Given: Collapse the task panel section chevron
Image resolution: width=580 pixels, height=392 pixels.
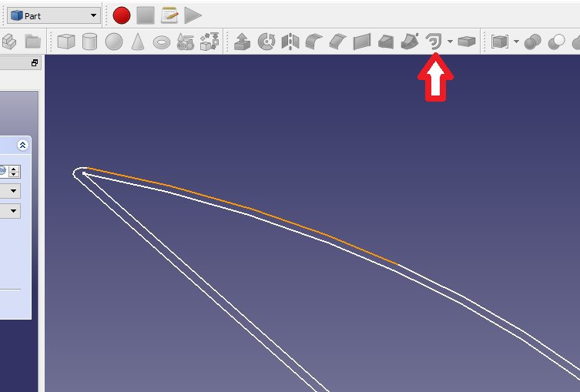Looking at the screenshot, I should click(22, 145).
